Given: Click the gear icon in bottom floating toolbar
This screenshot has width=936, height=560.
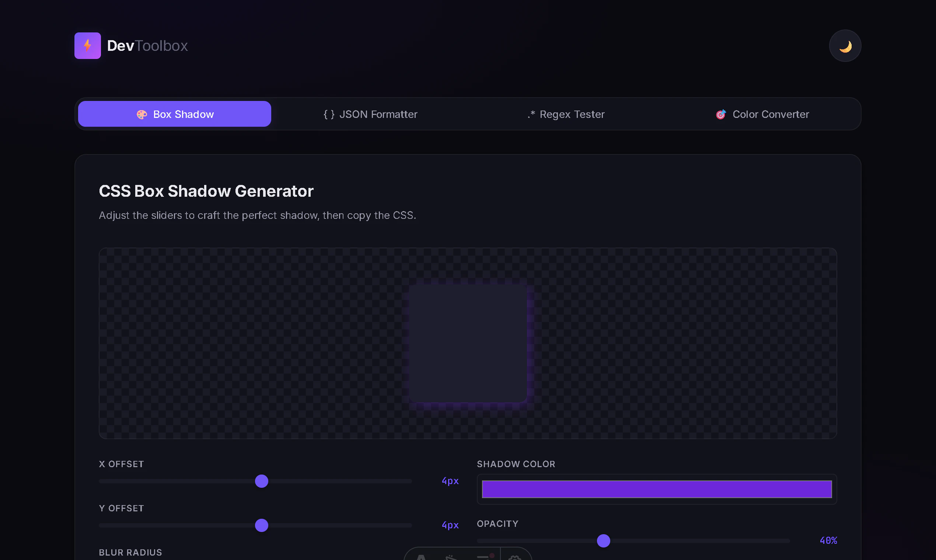Looking at the screenshot, I should click(514, 557).
